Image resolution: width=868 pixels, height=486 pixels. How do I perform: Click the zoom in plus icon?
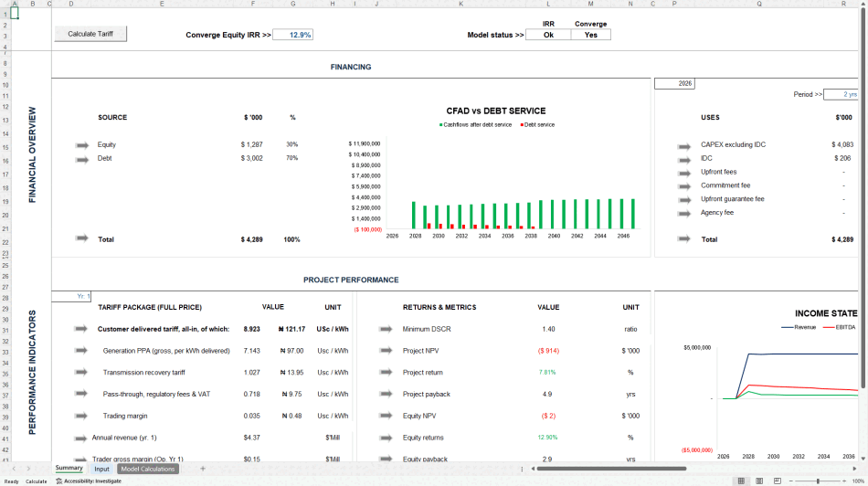click(845, 481)
